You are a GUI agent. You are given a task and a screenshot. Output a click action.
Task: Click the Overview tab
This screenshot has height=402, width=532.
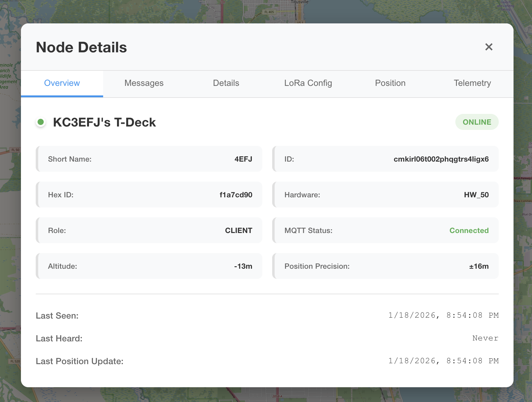(62, 83)
